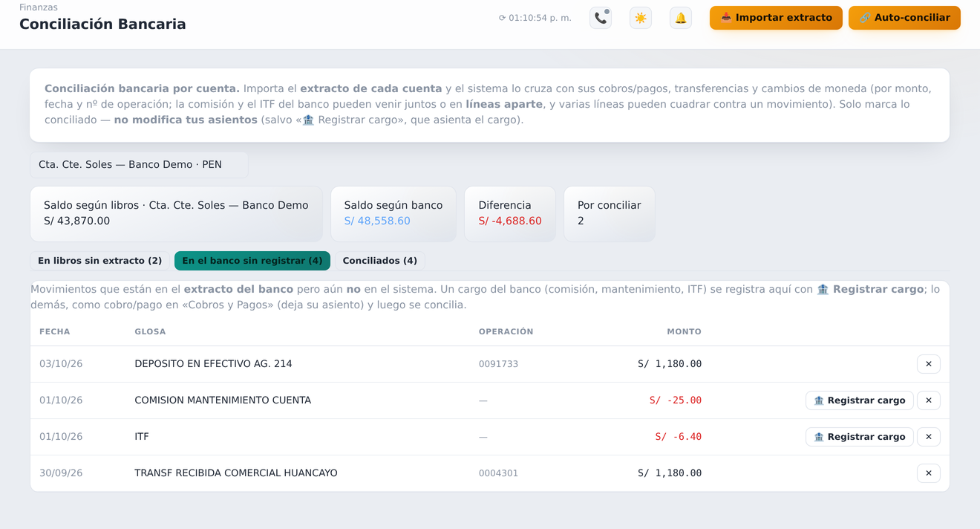
Task: Click the TRANSF RECIBIDA COMERCIAL HUANCAYO glosa
Action: click(236, 473)
